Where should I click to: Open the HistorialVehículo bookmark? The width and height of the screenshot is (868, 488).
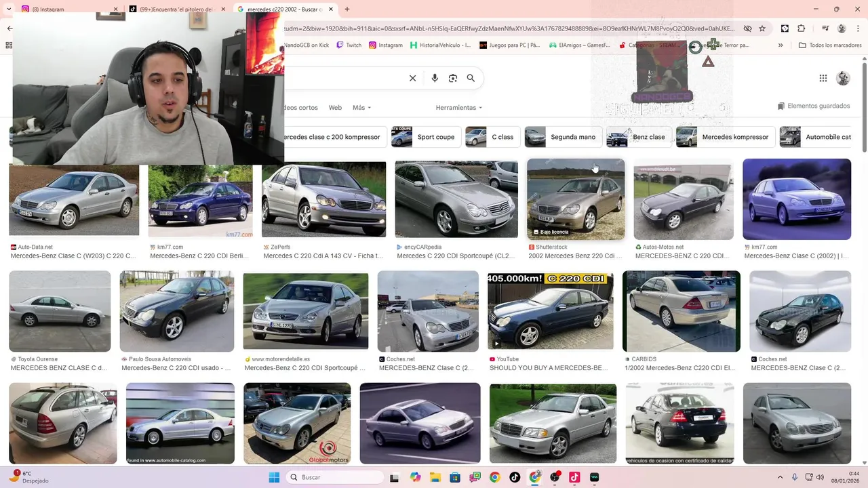(x=441, y=45)
